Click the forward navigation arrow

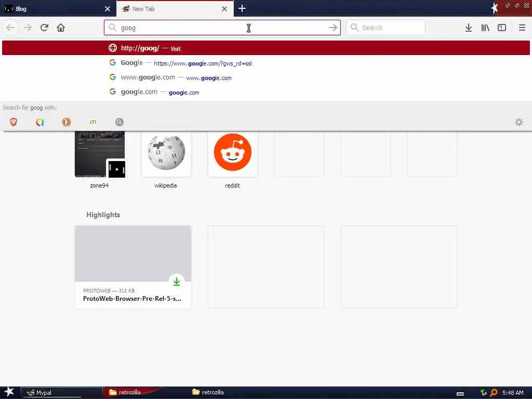point(28,28)
